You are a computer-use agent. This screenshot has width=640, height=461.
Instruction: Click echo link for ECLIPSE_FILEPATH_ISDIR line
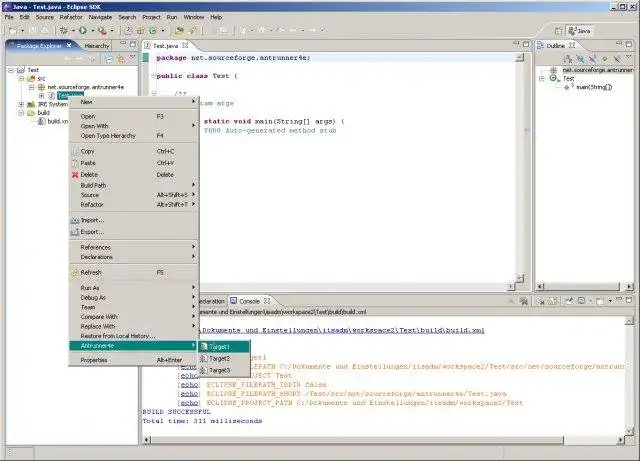click(x=189, y=385)
